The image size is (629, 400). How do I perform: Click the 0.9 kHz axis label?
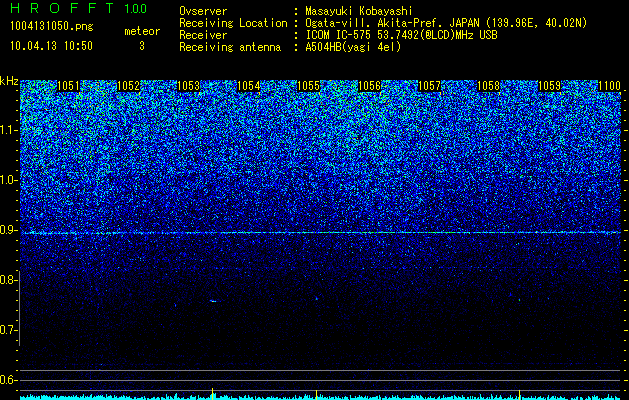[x=7, y=230]
